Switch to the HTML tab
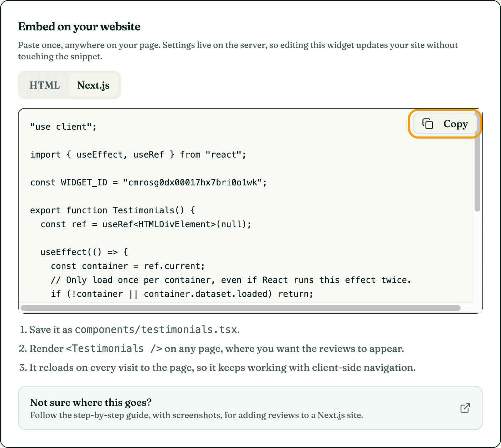The image size is (501, 448). coord(44,85)
